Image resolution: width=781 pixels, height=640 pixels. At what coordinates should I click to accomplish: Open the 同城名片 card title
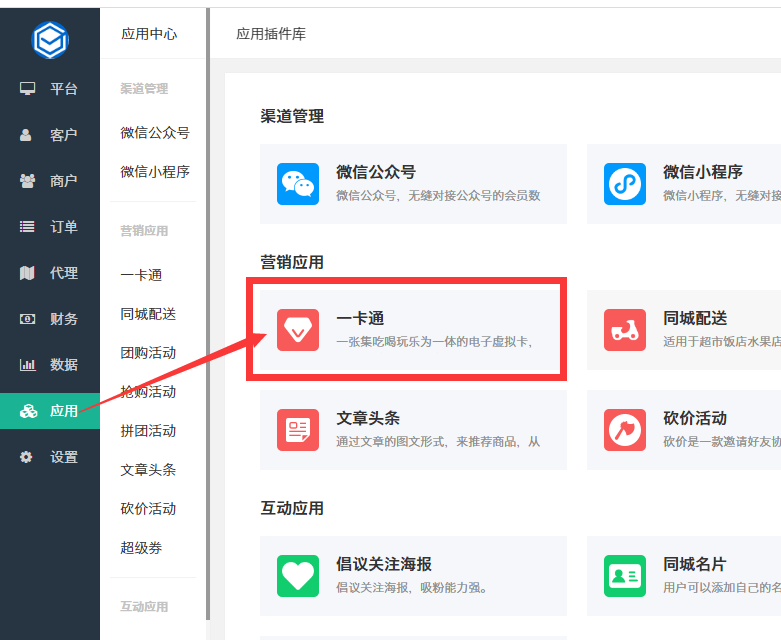pos(695,564)
